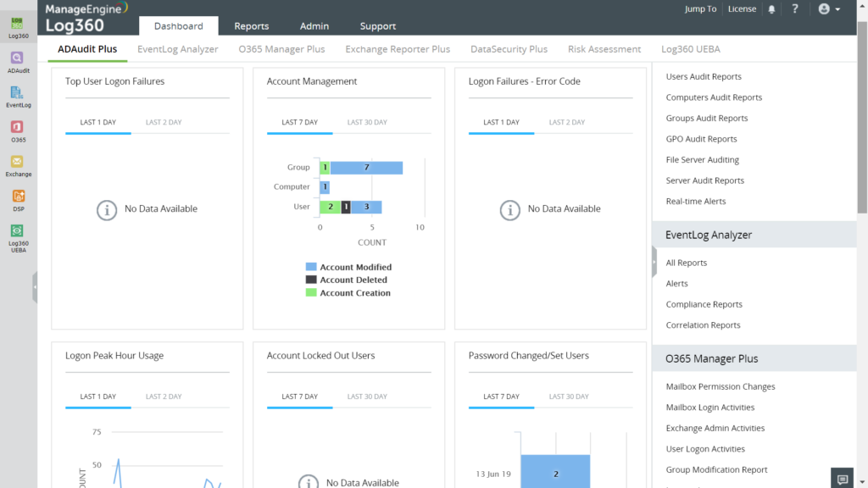Show Last 30 Day for Password Changed/Set Users
This screenshot has height=488, width=868.
tap(569, 396)
